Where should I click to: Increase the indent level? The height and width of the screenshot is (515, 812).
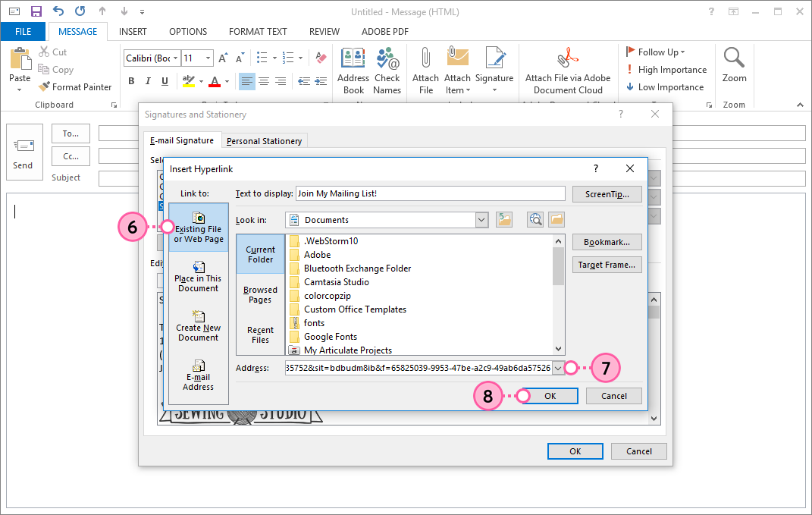321,81
